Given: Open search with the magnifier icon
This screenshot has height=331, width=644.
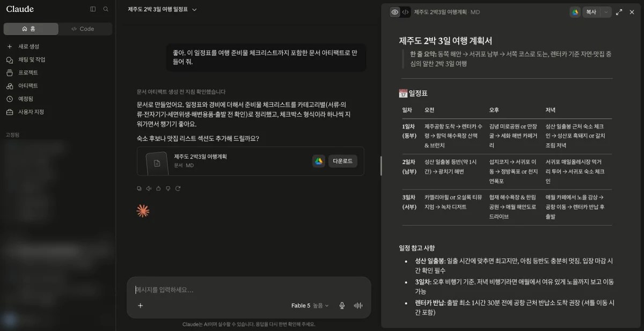Looking at the screenshot, I should 106,9.
